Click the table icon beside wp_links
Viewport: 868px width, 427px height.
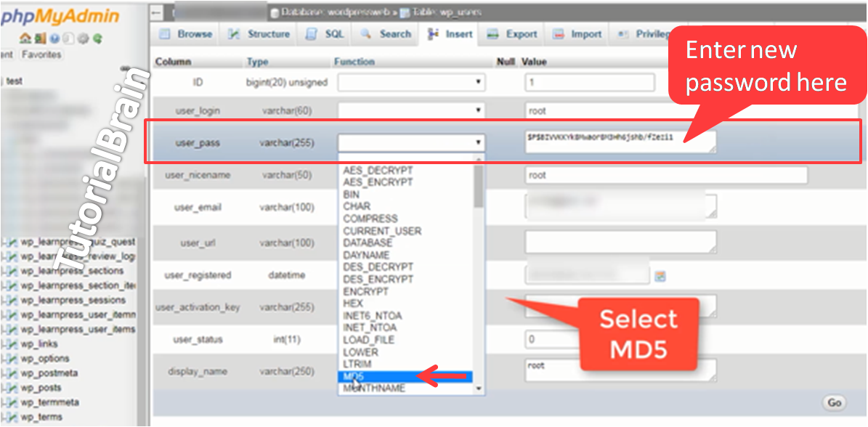click(x=13, y=344)
